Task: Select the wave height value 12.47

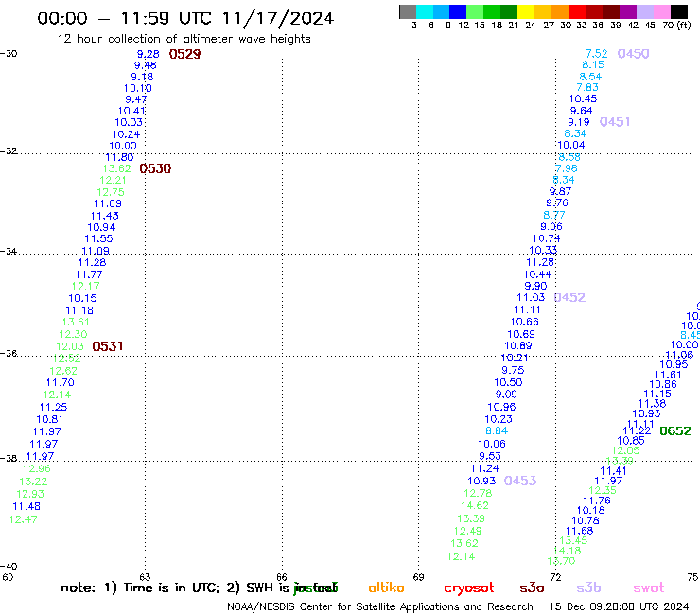Action: point(24,519)
